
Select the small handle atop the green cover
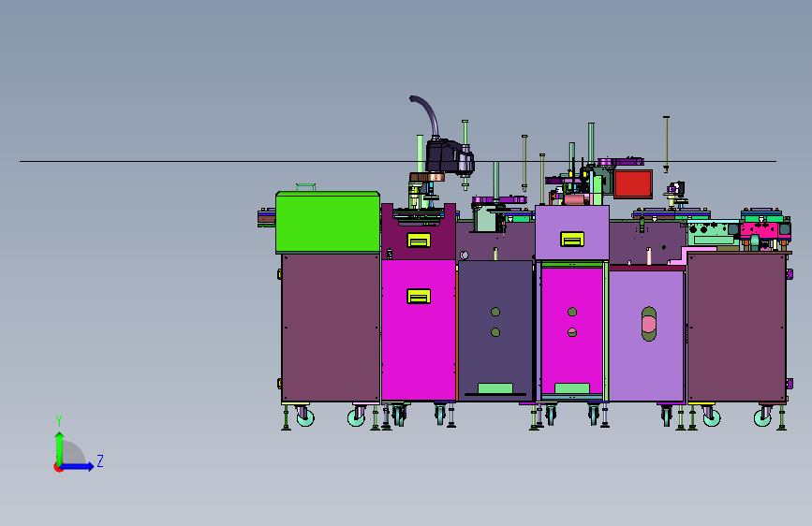tap(305, 187)
